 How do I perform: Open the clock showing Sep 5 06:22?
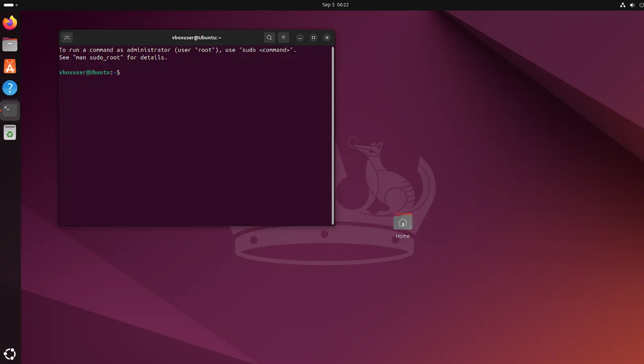(x=335, y=5)
